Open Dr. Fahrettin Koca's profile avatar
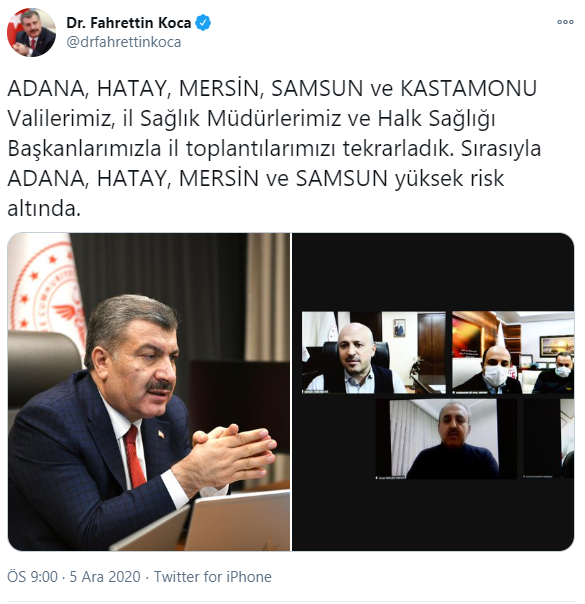Screen dimensions: 585x604 [x=31, y=32]
